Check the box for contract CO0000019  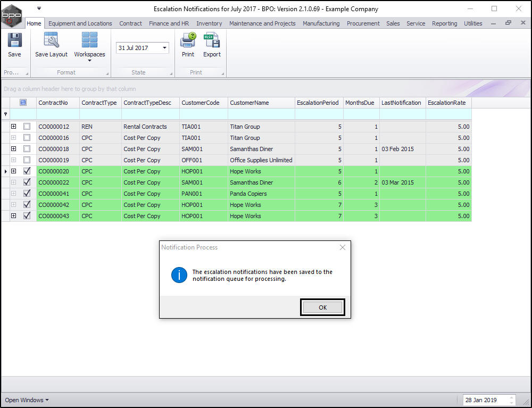(x=27, y=160)
